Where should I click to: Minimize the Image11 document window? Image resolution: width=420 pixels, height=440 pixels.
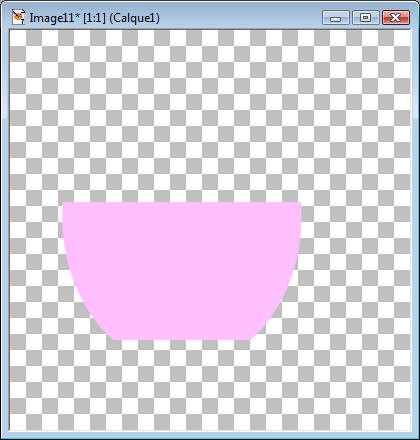pyautogui.click(x=336, y=17)
